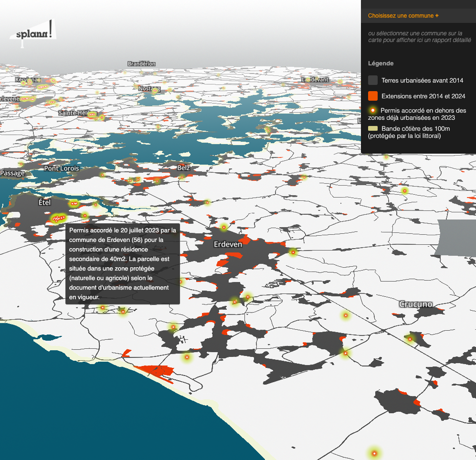Click the dark grey 'Terres urbanisées avant 2014' swatch
This screenshot has width=476, height=460.
coord(373,80)
